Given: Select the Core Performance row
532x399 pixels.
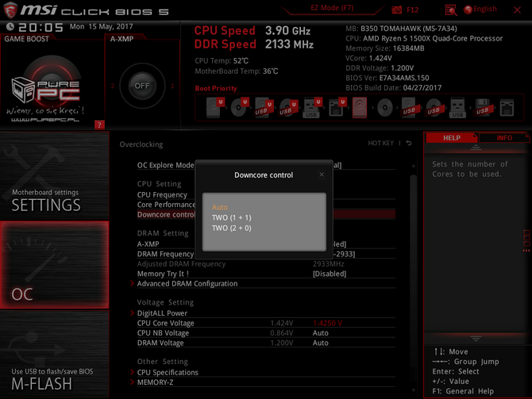Looking at the screenshot, I should tap(266, 205).
